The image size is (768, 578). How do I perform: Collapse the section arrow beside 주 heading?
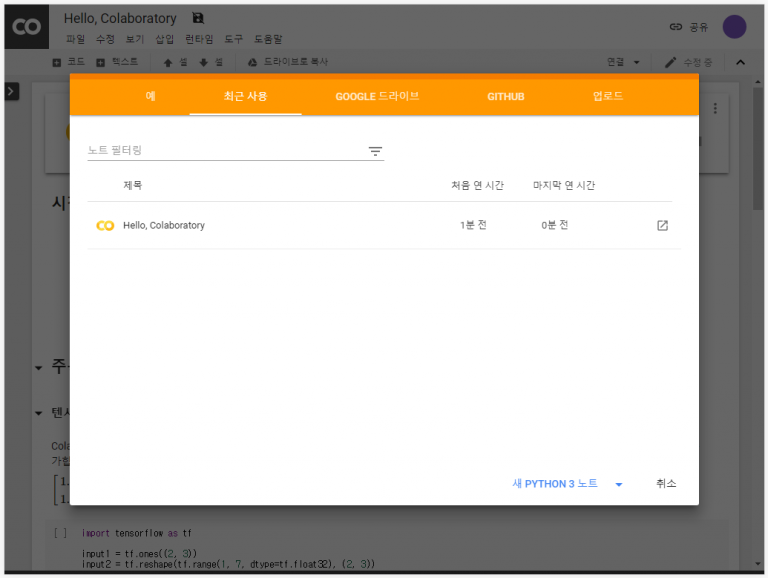point(39,367)
